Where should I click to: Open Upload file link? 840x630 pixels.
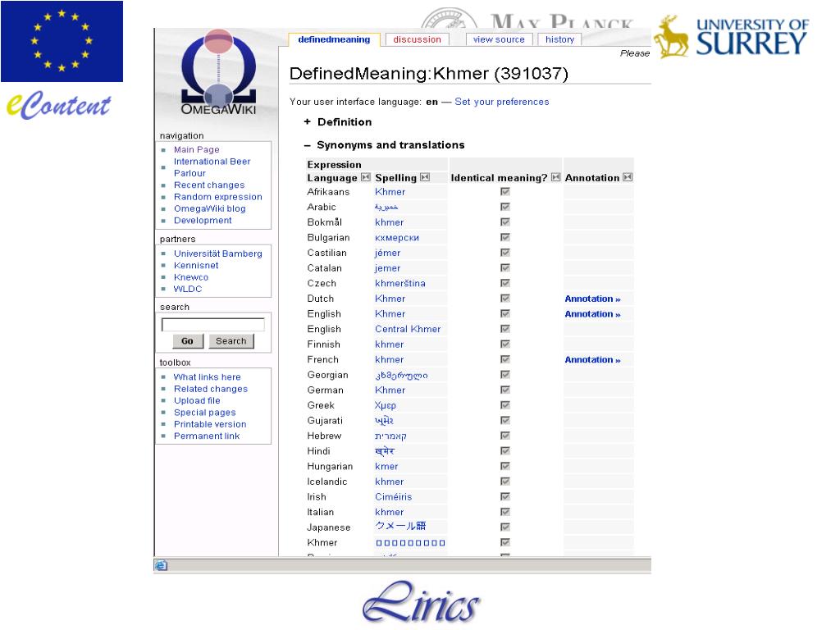(x=197, y=400)
